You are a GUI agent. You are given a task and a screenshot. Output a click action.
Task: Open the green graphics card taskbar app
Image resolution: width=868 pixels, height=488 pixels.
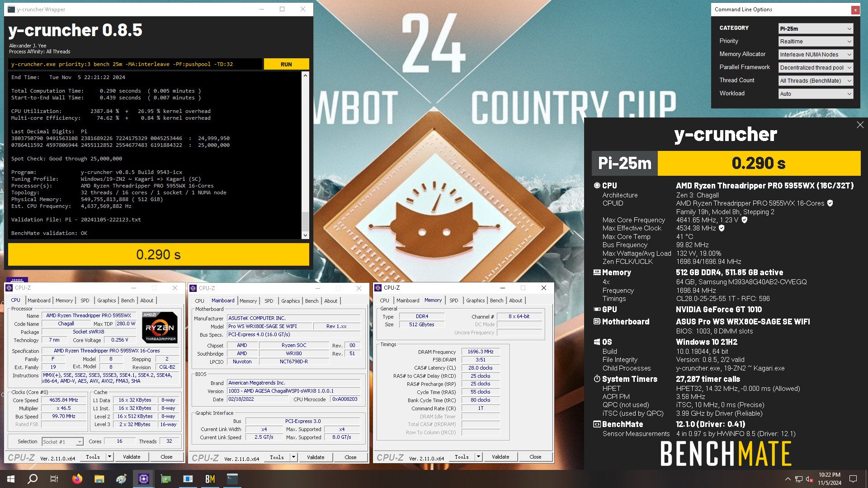pyautogui.click(x=166, y=479)
